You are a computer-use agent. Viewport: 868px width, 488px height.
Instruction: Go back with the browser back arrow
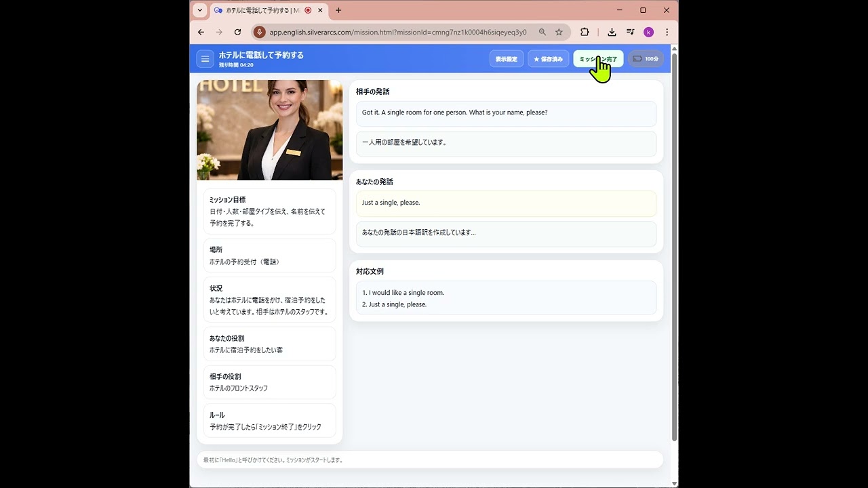pos(201,32)
